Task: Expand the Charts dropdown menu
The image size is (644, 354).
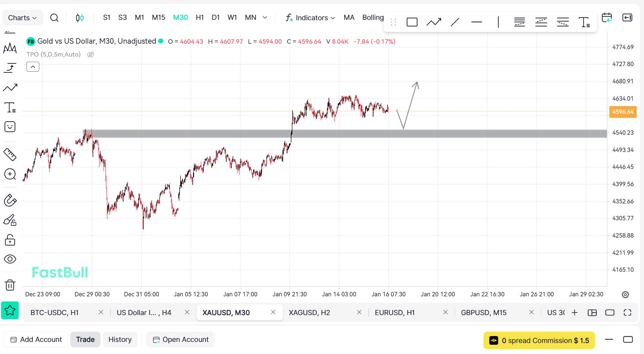Action: (22, 18)
